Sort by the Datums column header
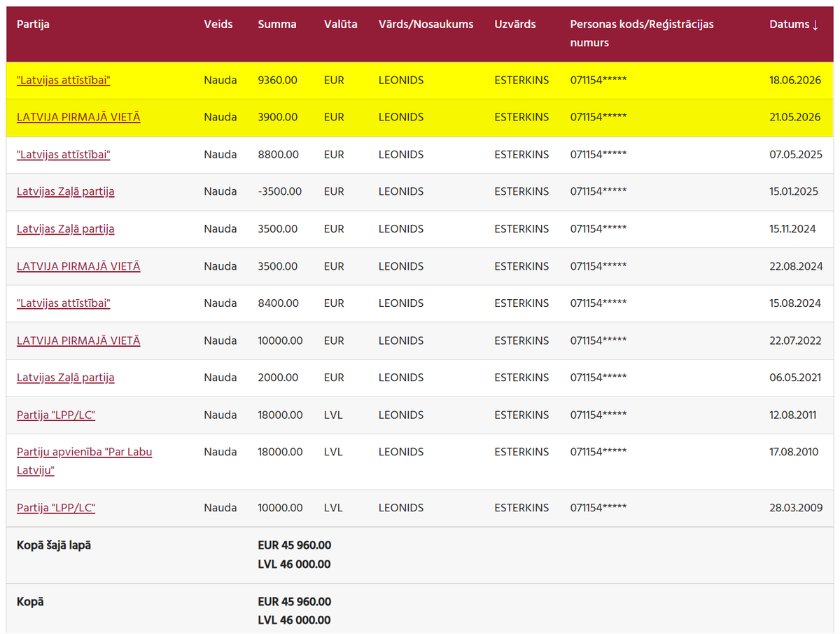 tap(794, 25)
